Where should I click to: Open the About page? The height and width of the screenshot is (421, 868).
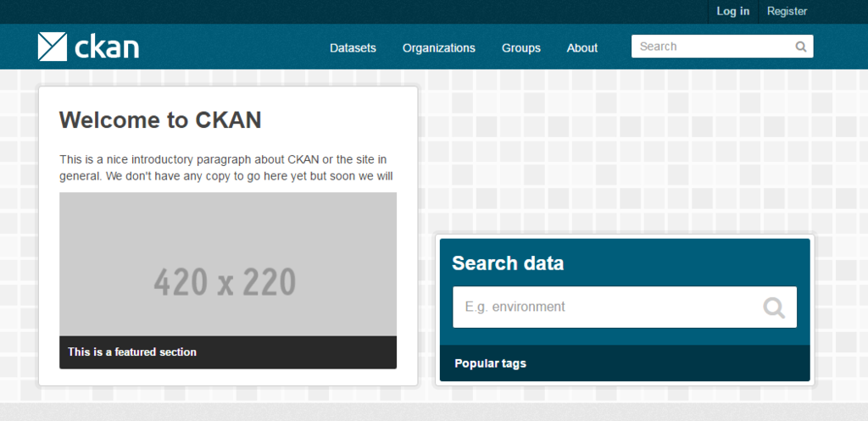[581, 48]
